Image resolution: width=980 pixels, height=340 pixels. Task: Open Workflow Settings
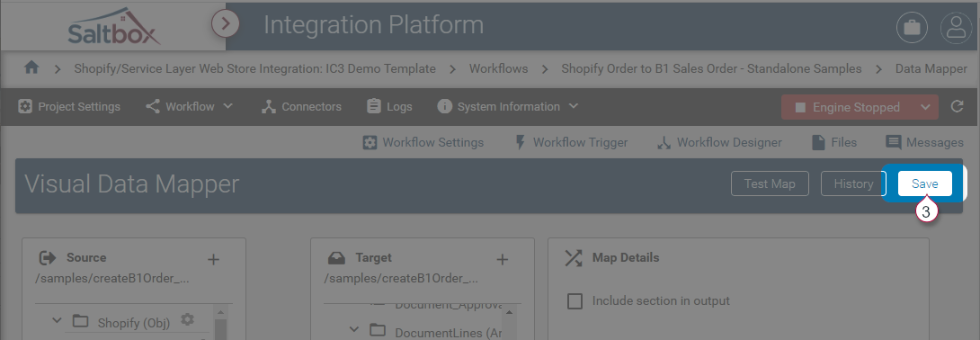[x=423, y=142]
